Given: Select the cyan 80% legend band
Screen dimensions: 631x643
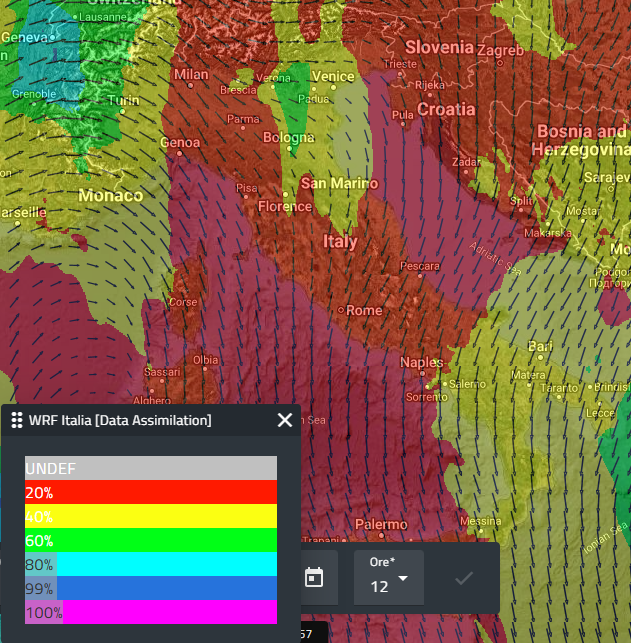Looking at the screenshot, I should coord(151,564).
